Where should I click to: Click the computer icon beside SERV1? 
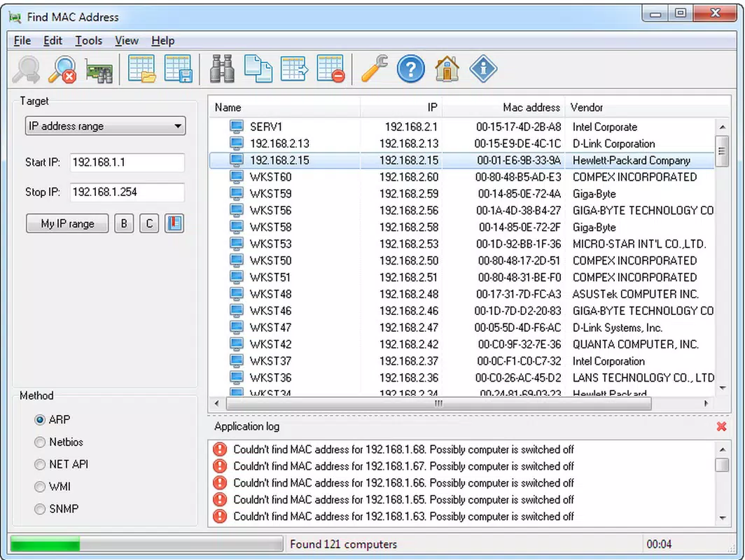[x=236, y=127]
